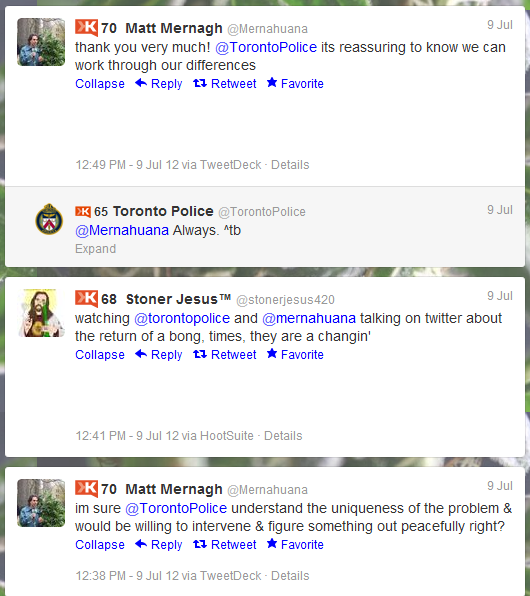The image size is (530, 596).
Task: Favorite the Stoner Jesus tweet via star icon
Action: coord(272,353)
